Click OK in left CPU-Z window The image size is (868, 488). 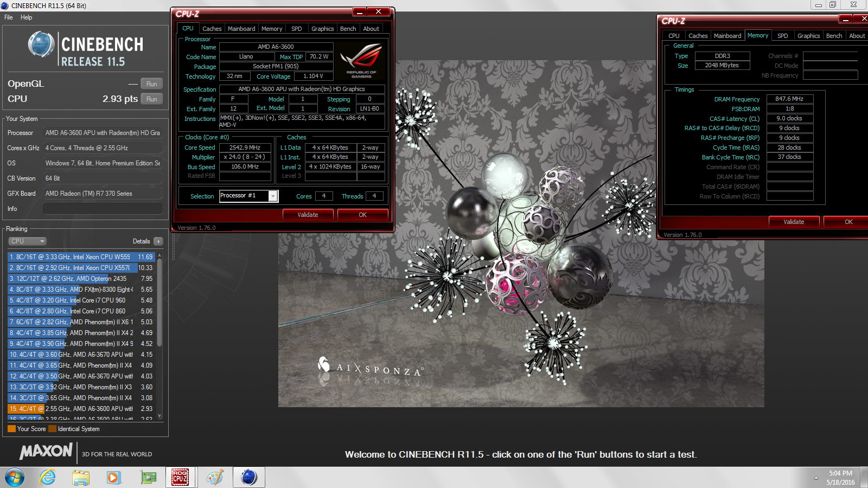362,215
